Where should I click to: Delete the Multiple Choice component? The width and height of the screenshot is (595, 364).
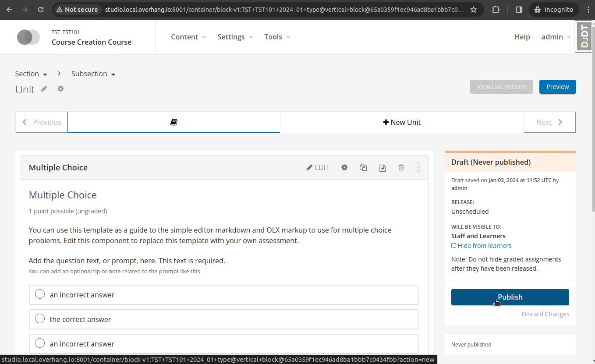click(401, 167)
